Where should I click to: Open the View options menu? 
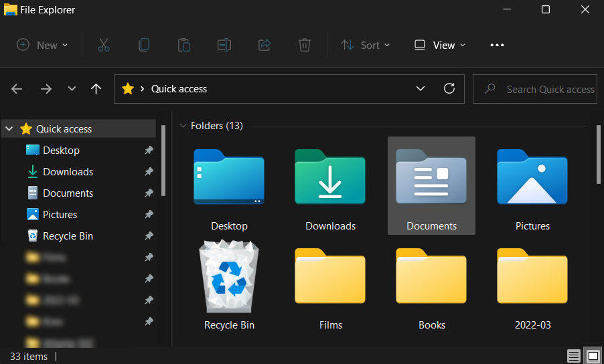point(440,45)
